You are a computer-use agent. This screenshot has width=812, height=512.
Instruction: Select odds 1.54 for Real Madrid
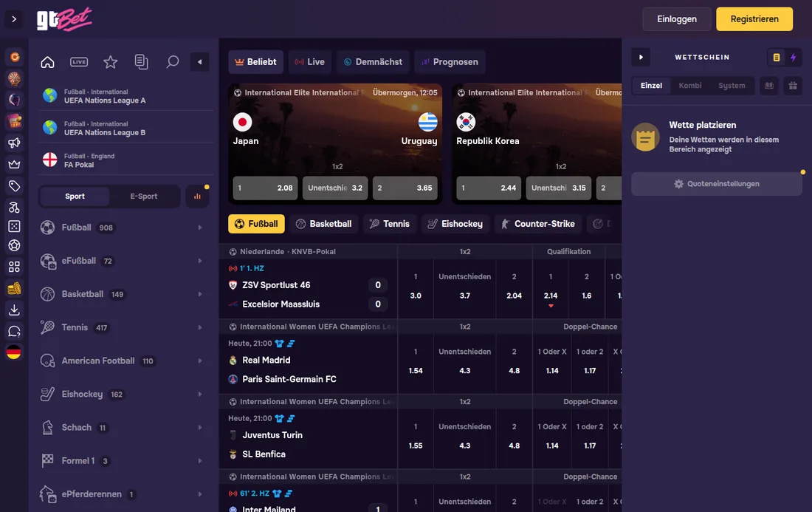(x=416, y=362)
